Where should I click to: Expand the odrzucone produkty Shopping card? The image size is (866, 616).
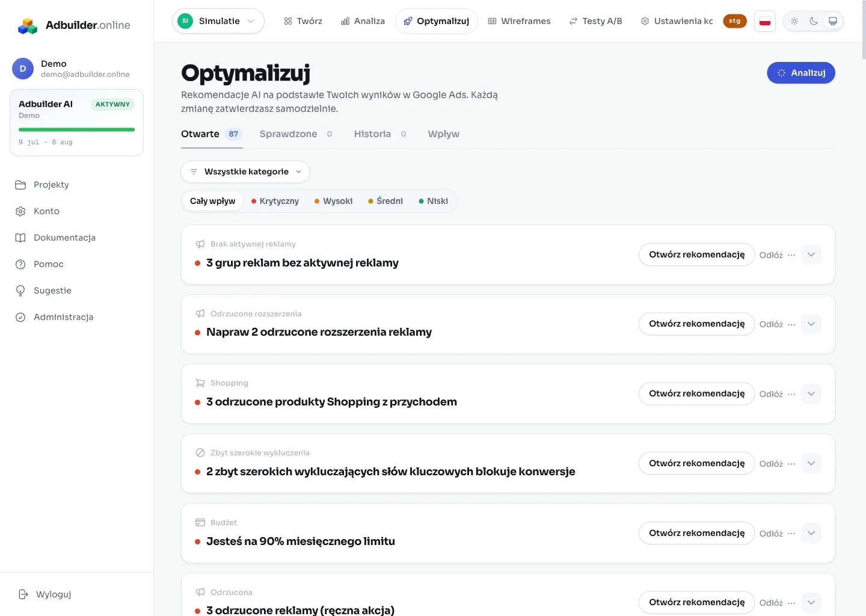coord(811,393)
